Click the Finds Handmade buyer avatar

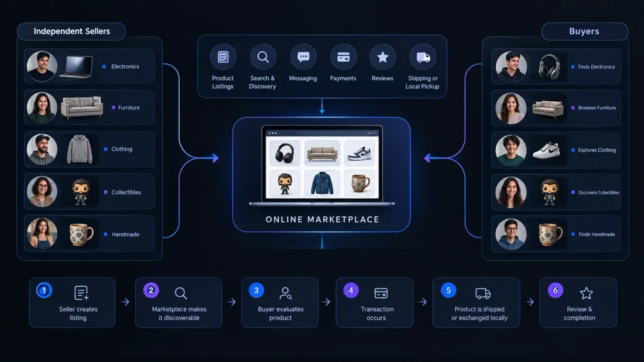tap(511, 234)
